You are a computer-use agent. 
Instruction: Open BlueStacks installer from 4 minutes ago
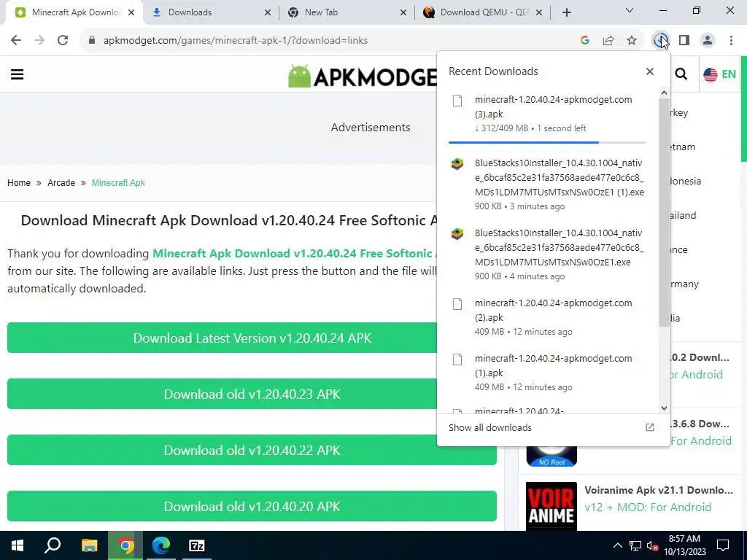[x=547, y=254]
